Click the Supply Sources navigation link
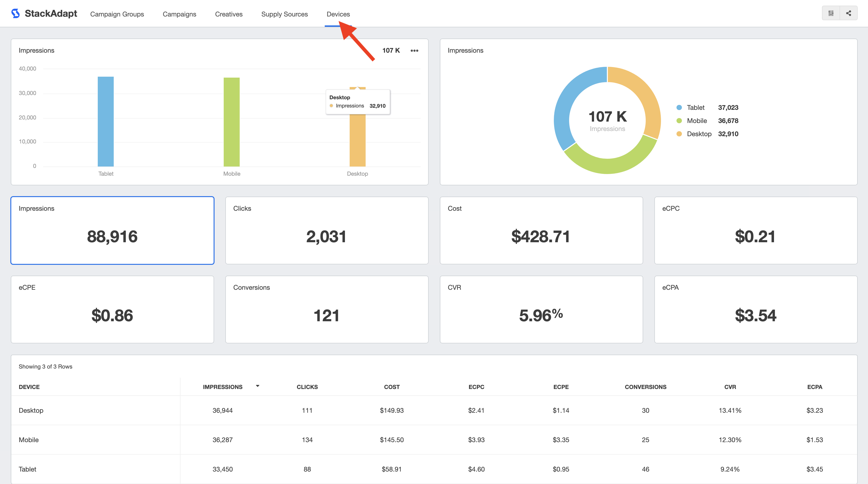This screenshot has height=484, width=868. pos(285,13)
